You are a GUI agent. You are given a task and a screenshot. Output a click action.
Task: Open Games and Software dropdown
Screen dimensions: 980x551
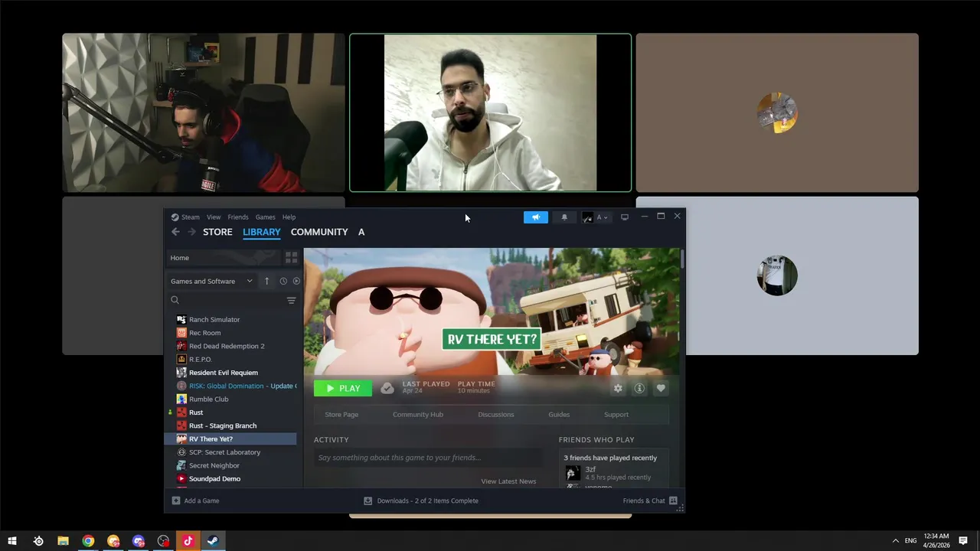tap(211, 281)
